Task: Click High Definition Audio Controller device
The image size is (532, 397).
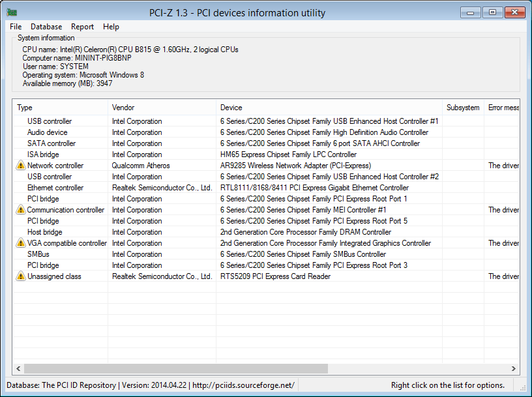Action: pos(324,132)
